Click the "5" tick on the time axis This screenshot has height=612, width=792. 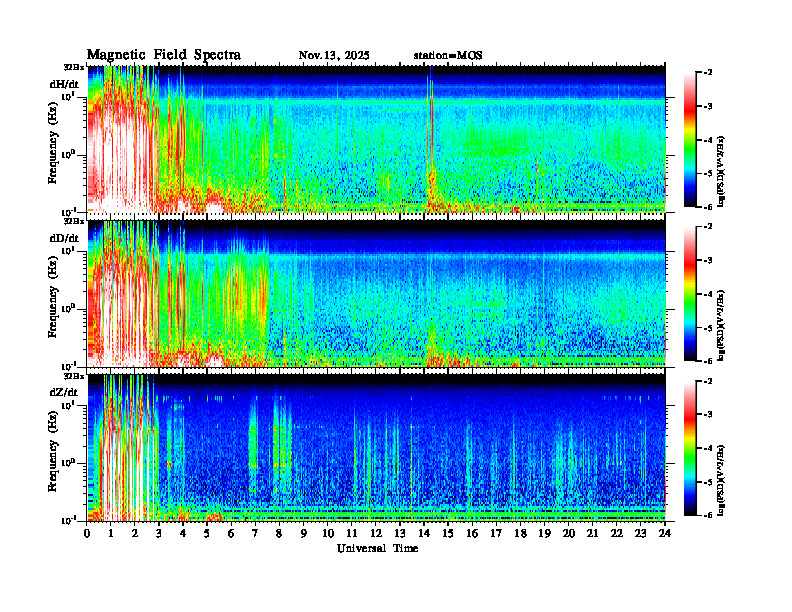[x=207, y=534]
